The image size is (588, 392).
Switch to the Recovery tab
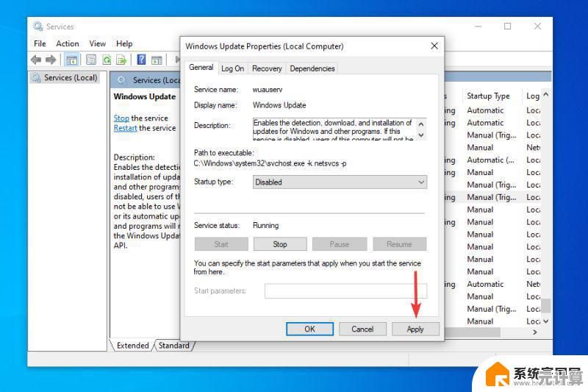pyautogui.click(x=267, y=68)
